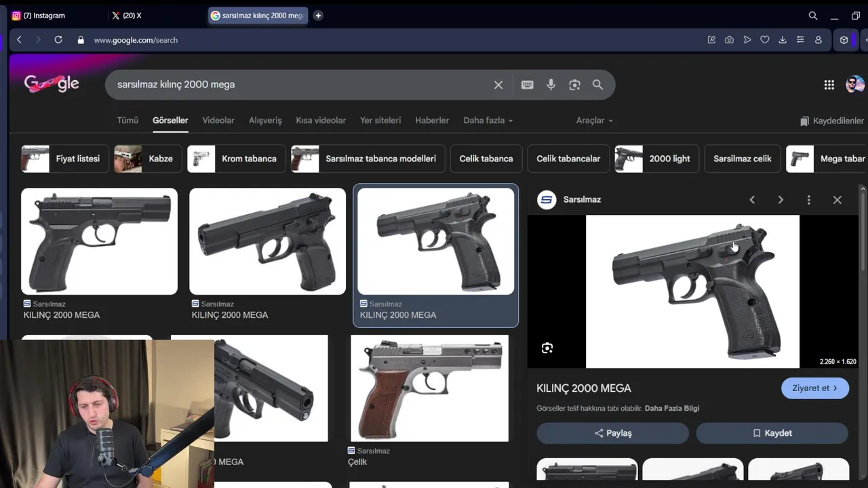Expand the Araçlar dropdown
Image resolution: width=868 pixels, height=488 pixels.
[594, 120]
